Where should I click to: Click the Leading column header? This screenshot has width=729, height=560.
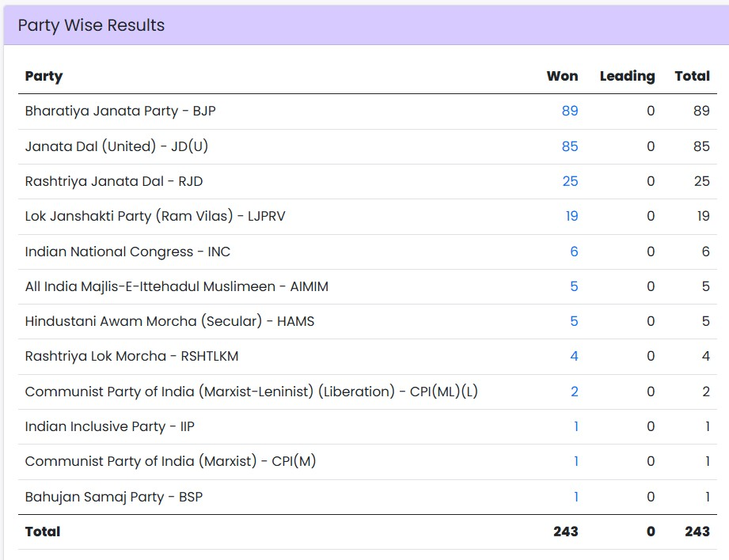[x=627, y=76]
